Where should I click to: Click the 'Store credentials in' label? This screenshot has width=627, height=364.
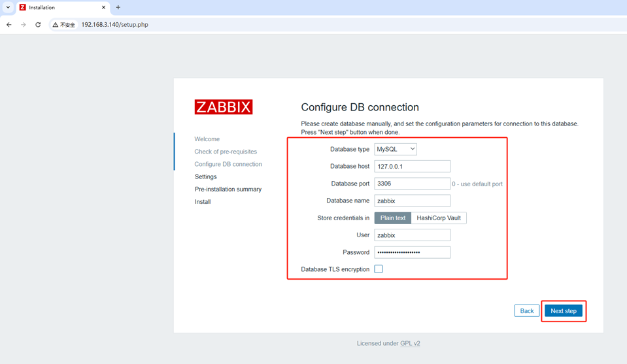(x=343, y=218)
